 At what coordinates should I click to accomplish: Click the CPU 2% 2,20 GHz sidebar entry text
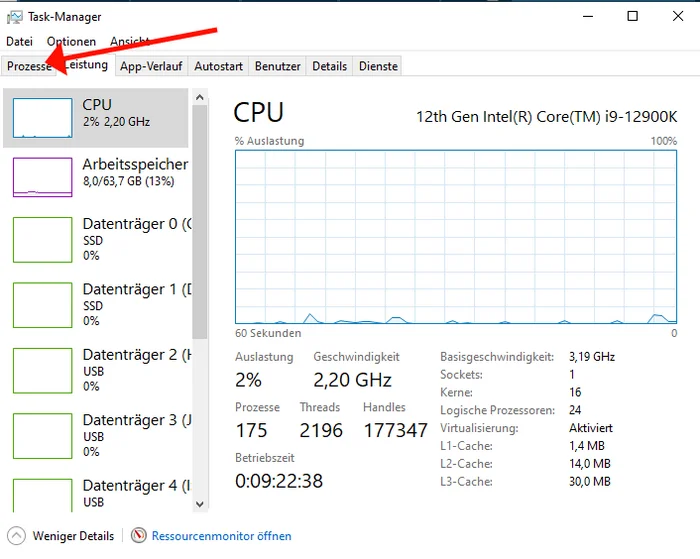point(116,113)
